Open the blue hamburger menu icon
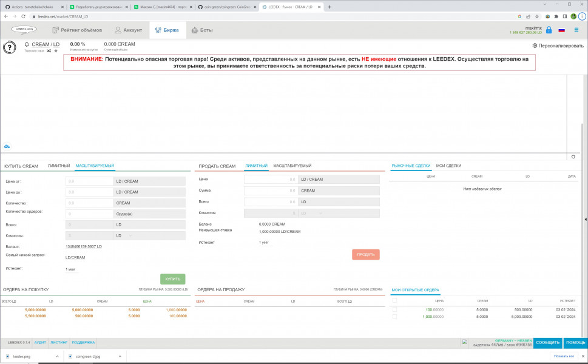588x364 pixels. (576, 30)
